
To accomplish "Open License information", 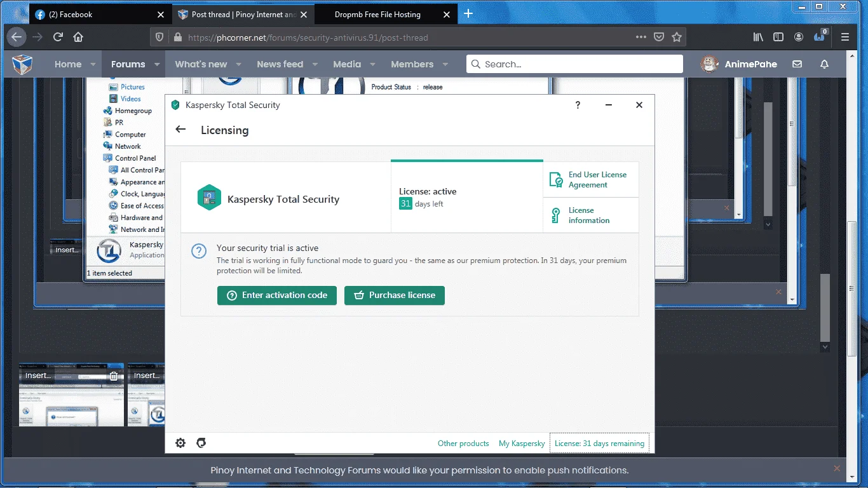I will pyautogui.click(x=591, y=215).
